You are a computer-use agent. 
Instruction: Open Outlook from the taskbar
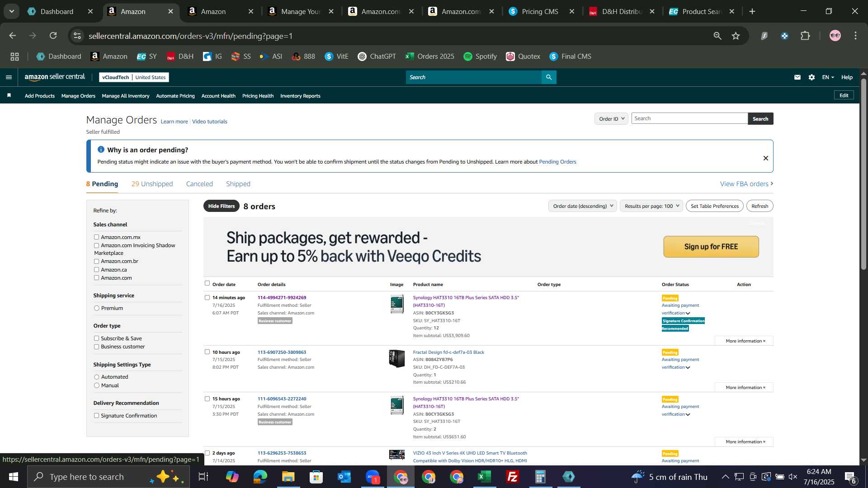[x=344, y=477]
